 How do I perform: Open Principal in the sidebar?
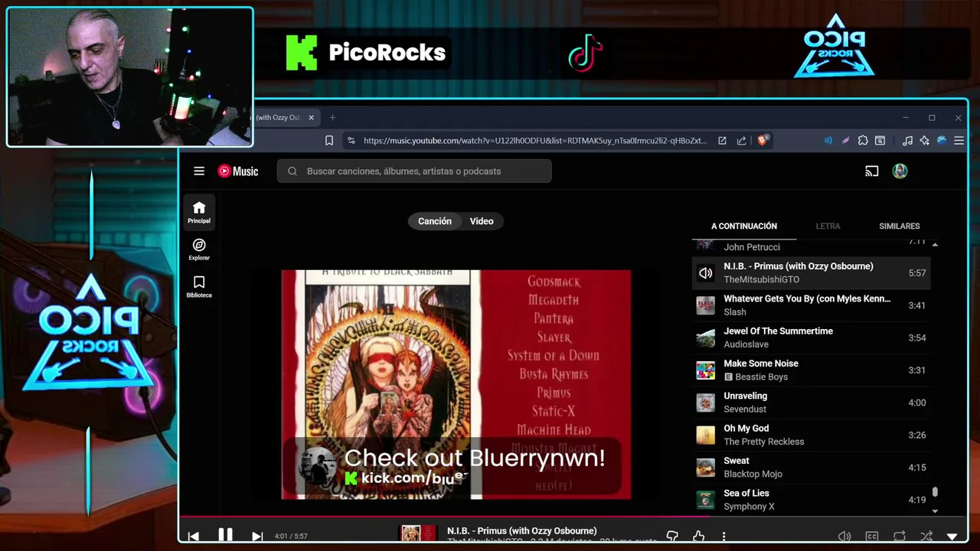click(199, 212)
